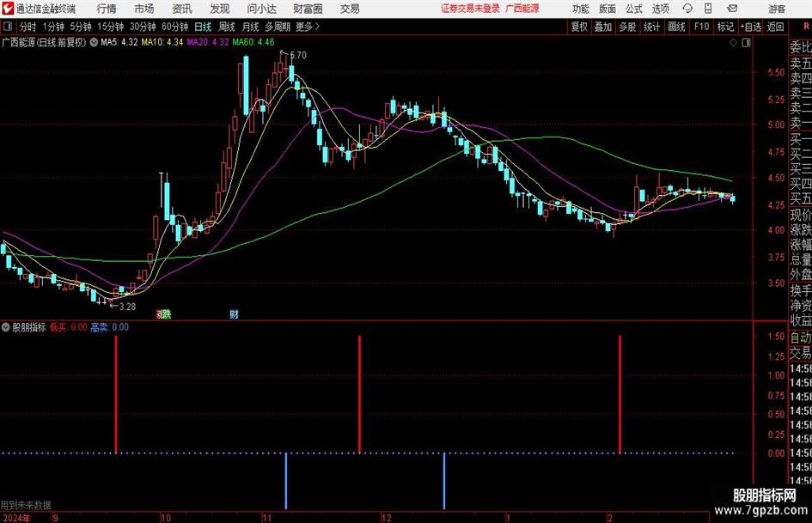Open the mail envelope icon
The height and width of the screenshot is (523, 812).
click(732, 9)
